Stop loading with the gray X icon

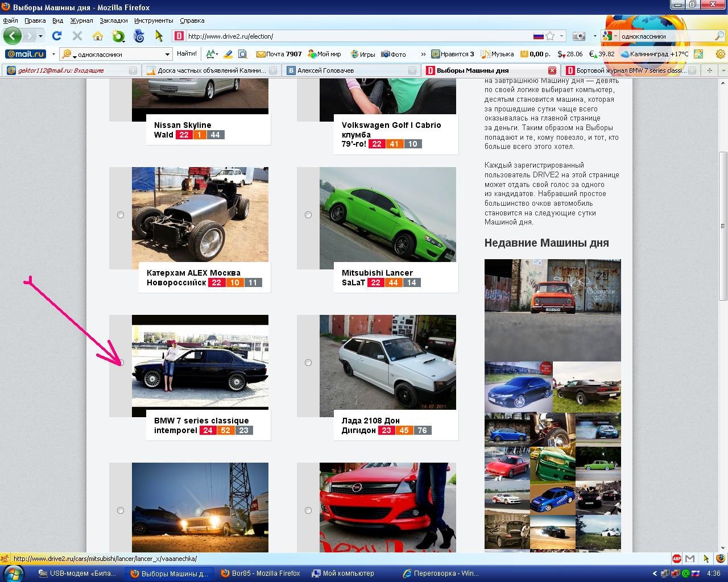point(77,36)
